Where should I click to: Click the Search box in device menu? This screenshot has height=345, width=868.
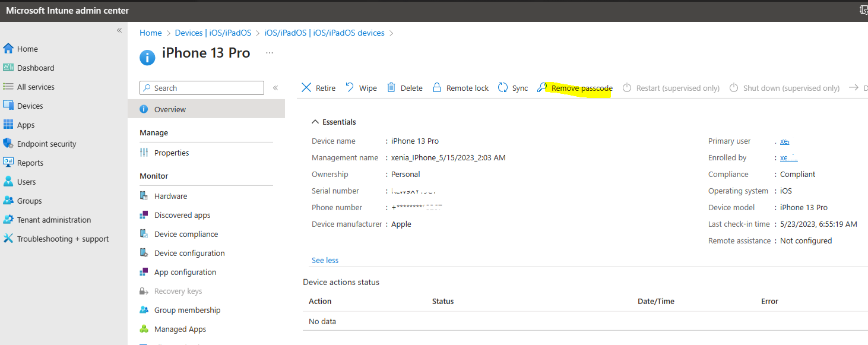pos(202,88)
